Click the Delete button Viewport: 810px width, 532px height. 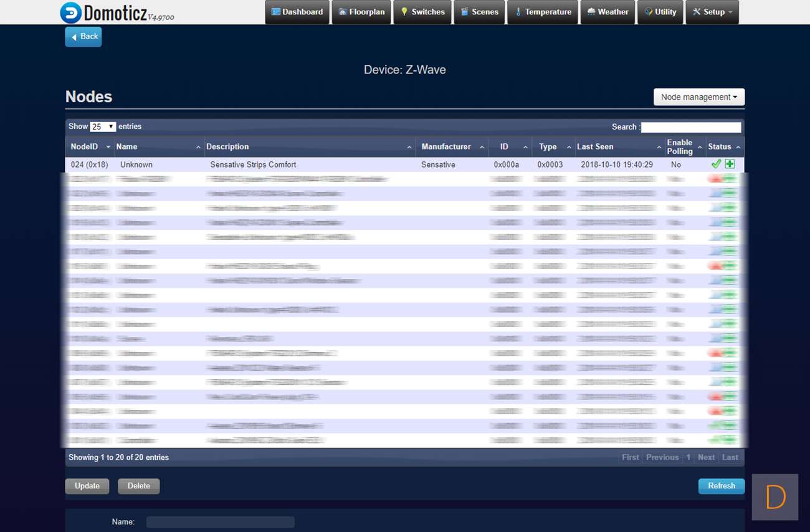[x=138, y=486]
